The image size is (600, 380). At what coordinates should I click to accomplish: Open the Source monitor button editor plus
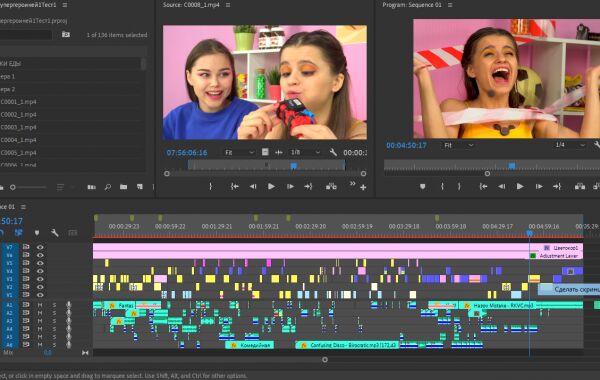(x=363, y=187)
